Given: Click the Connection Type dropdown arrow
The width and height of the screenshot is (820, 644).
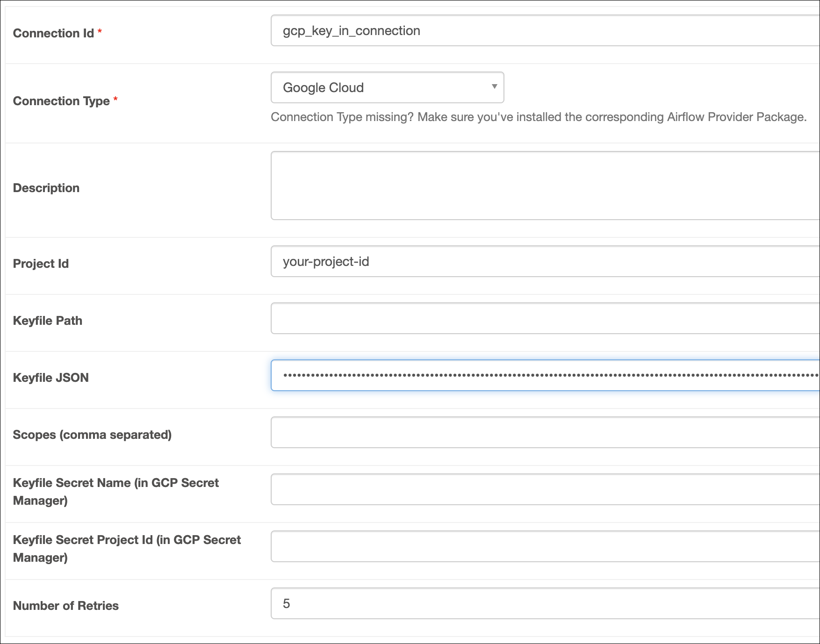Looking at the screenshot, I should (495, 87).
